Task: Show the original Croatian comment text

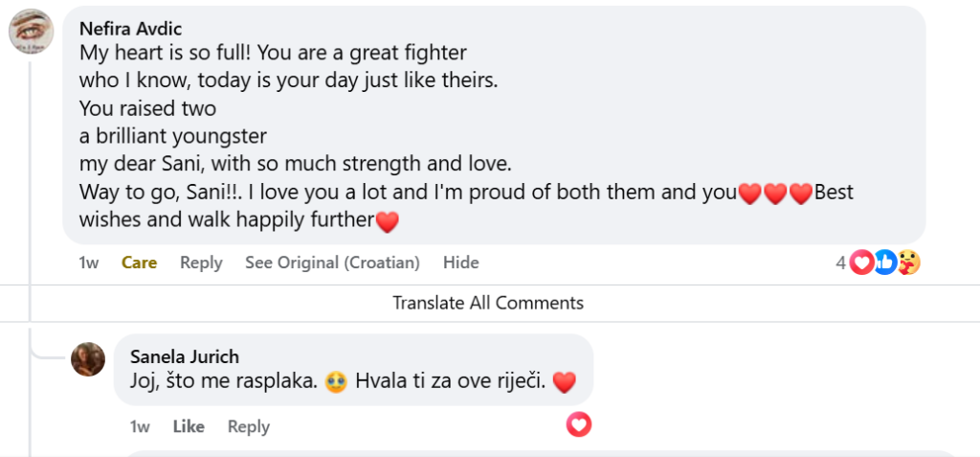Action: (x=332, y=263)
